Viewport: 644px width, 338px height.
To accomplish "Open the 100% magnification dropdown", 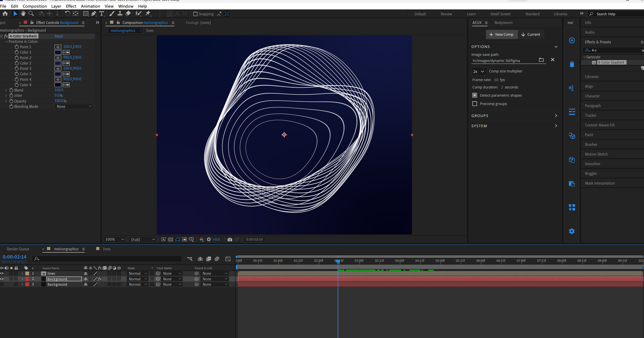I will (115, 239).
